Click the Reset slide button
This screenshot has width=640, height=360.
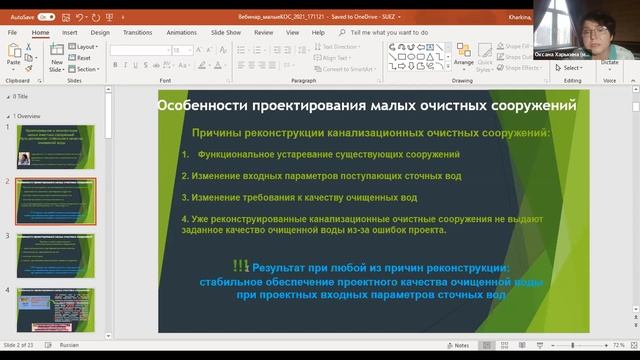click(80, 58)
